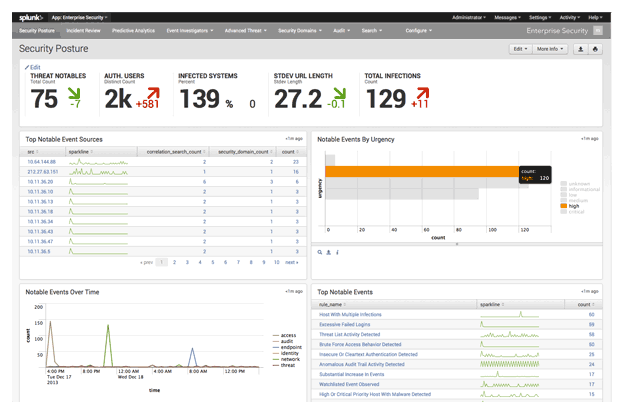This screenshot has height=415, width=625.
Task: Switch to the Incident Review tab
Action: (83, 31)
